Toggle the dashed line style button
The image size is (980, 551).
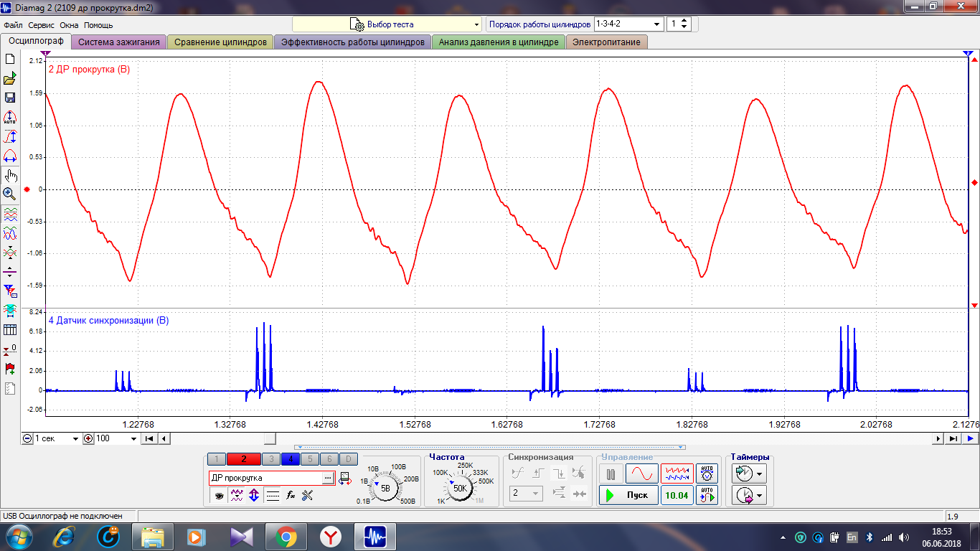tap(273, 494)
